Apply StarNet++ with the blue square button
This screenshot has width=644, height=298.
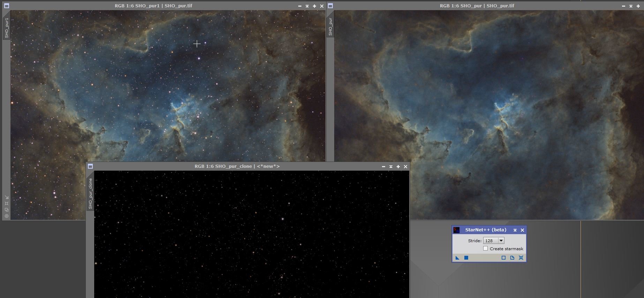pyautogui.click(x=466, y=258)
